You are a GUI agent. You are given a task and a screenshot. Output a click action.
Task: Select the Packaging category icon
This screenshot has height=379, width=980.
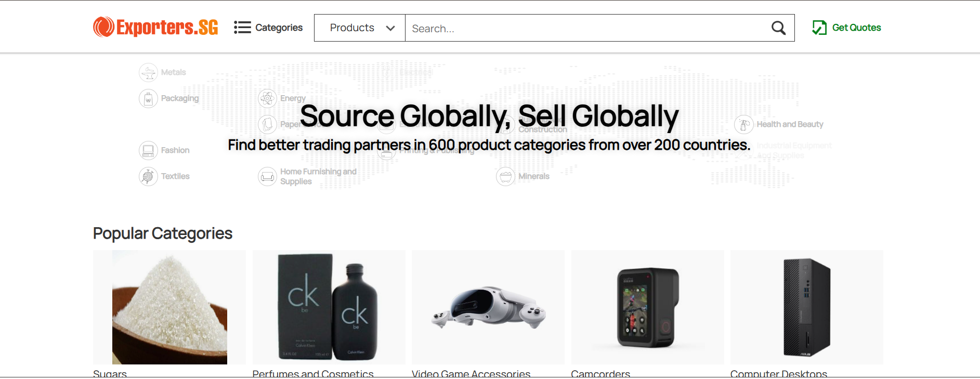(148, 99)
